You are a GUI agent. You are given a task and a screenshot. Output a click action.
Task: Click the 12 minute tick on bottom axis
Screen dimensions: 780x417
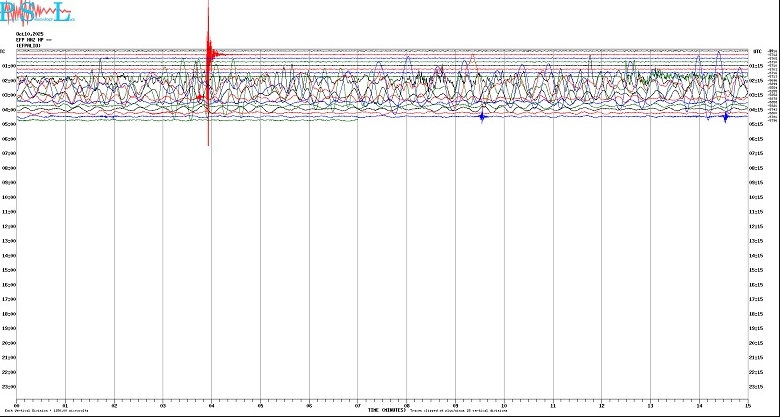coord(601,405)
